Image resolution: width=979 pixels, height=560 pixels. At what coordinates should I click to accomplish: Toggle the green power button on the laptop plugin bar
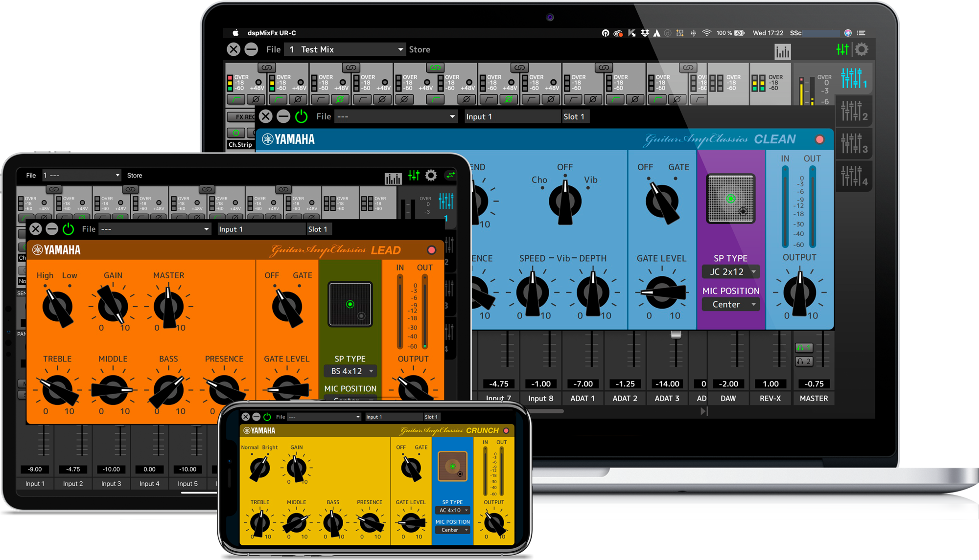pyautogui.click(x=301, y=116)
